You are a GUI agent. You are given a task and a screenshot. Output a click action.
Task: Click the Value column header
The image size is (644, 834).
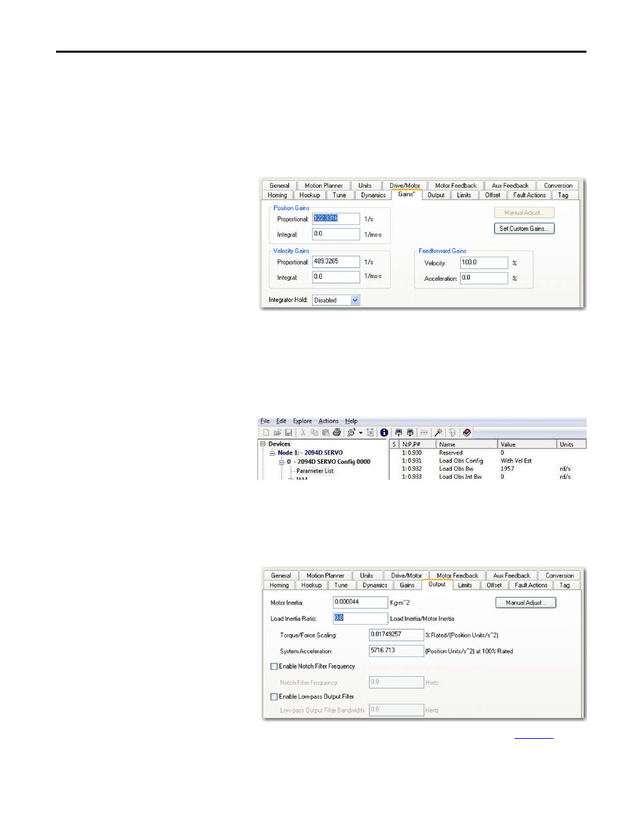[x=528, y=444]
